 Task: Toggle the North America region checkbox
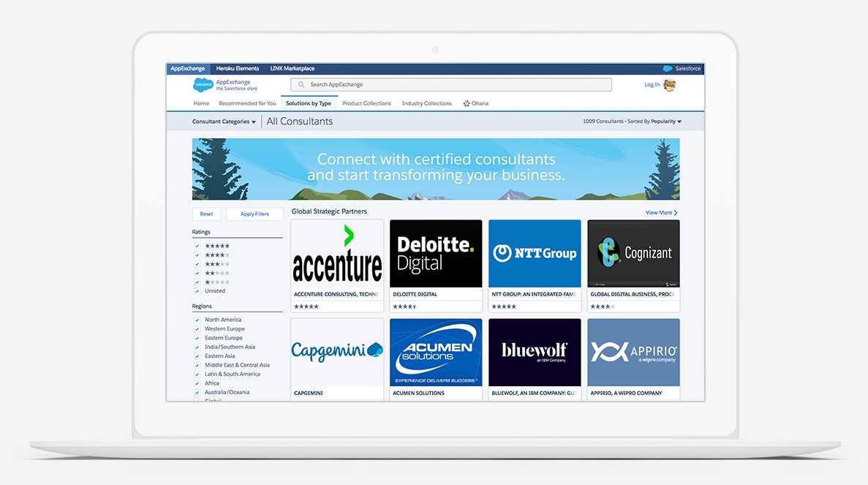pyautogui.click(x=197, y=320)
